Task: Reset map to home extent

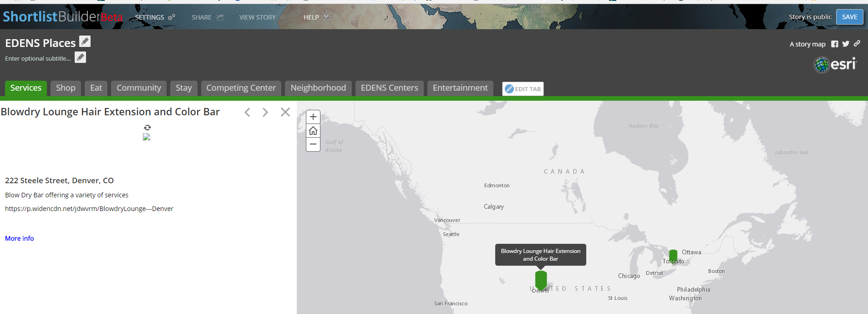Action: point(313,131)
